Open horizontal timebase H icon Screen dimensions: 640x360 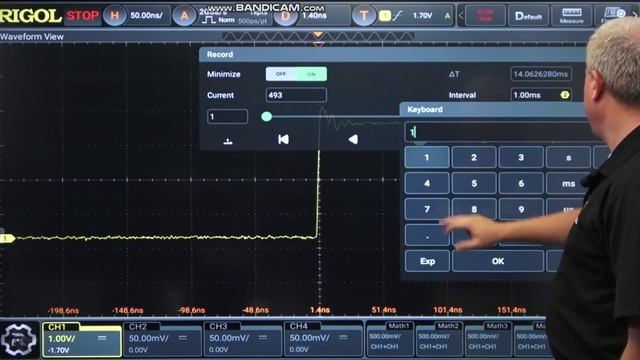(114, 16)
